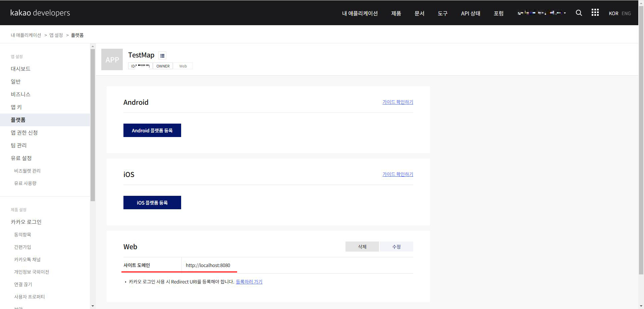Screen dimensions: 644x309
Task: Click the app ID badge
Action: tap(140, 66)
